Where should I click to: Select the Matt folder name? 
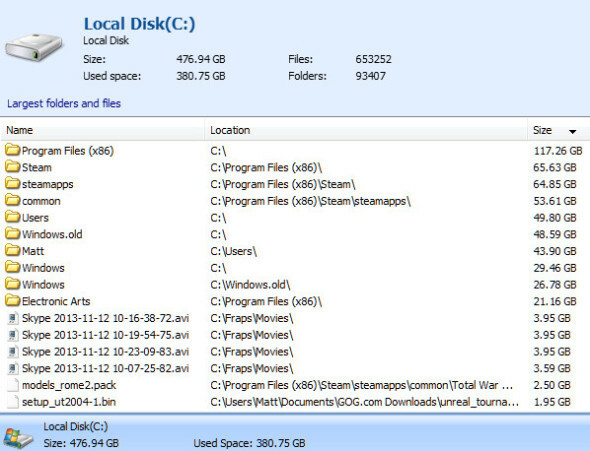[x=33, y=251]
